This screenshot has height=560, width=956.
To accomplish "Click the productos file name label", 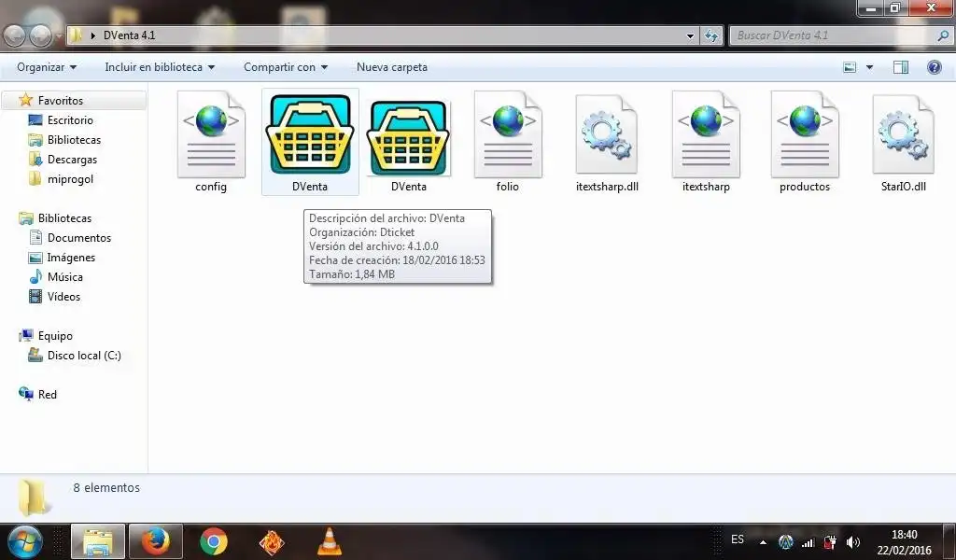I will coord(805,187).
